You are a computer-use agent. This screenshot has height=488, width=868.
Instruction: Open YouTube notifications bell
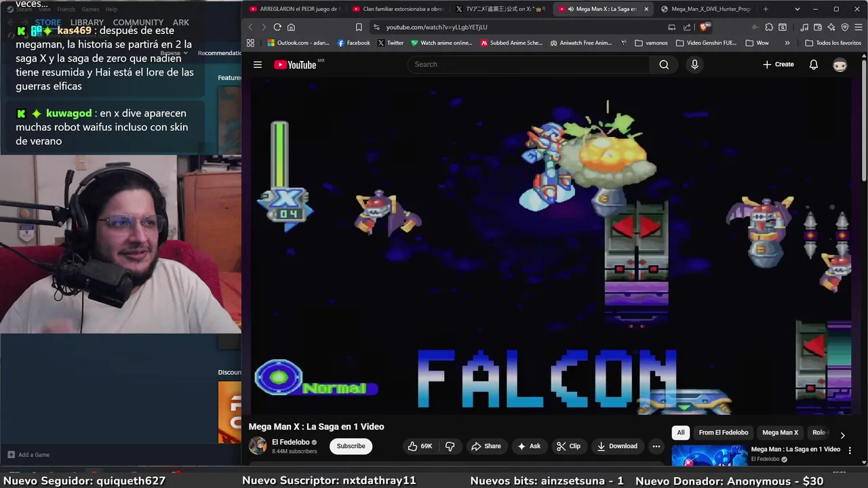tap(814, 64)
